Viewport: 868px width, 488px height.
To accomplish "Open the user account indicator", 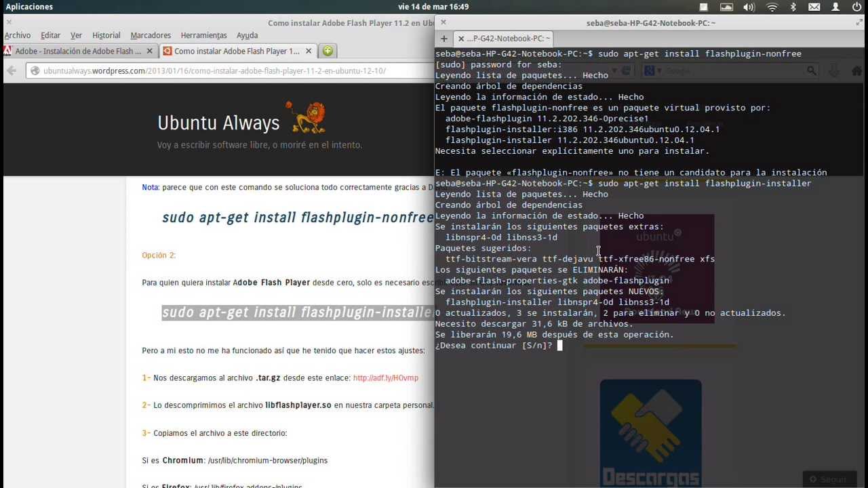I will (x=836, y=7).
